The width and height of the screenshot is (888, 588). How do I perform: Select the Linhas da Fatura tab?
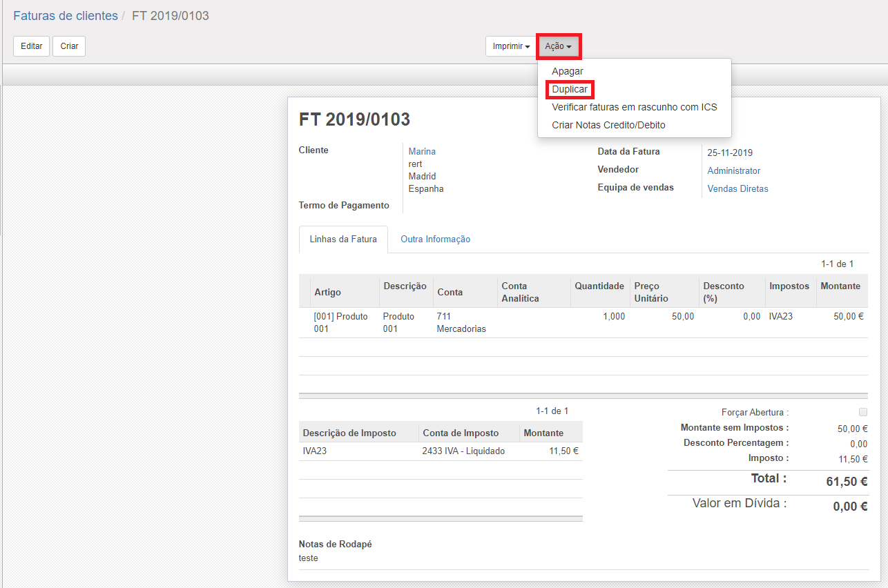point(343,239)
